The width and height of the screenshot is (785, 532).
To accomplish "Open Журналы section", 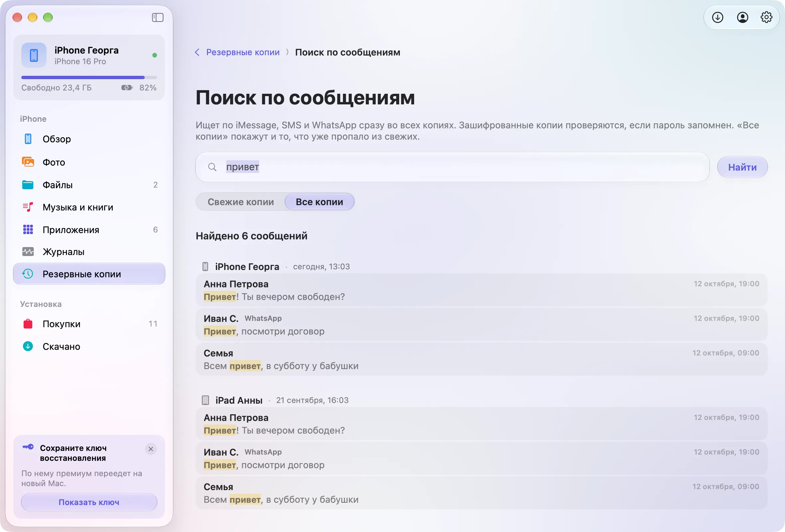I will (89, 251).
